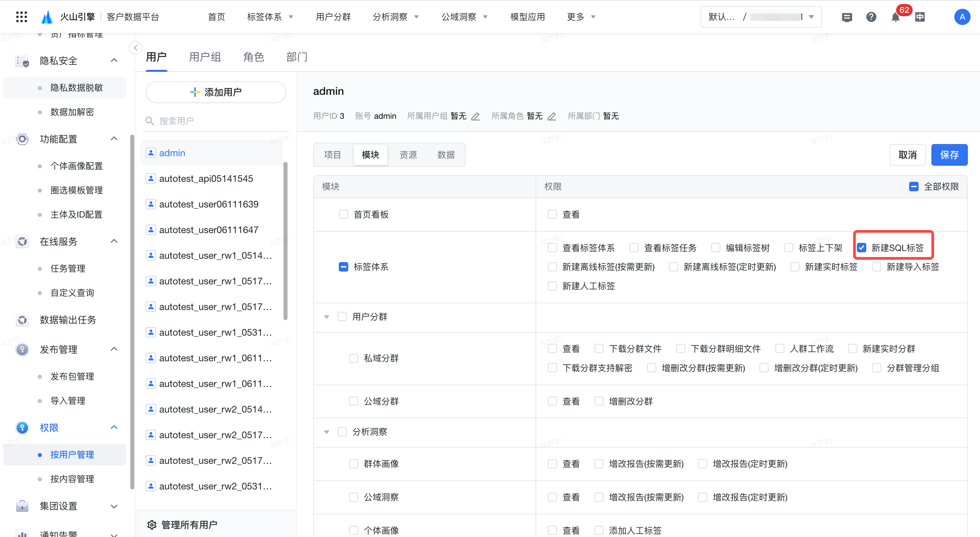Viewport: 980px width, 537px height.
Task: Click the plus icon in add user
Action: tap(195, 92)
